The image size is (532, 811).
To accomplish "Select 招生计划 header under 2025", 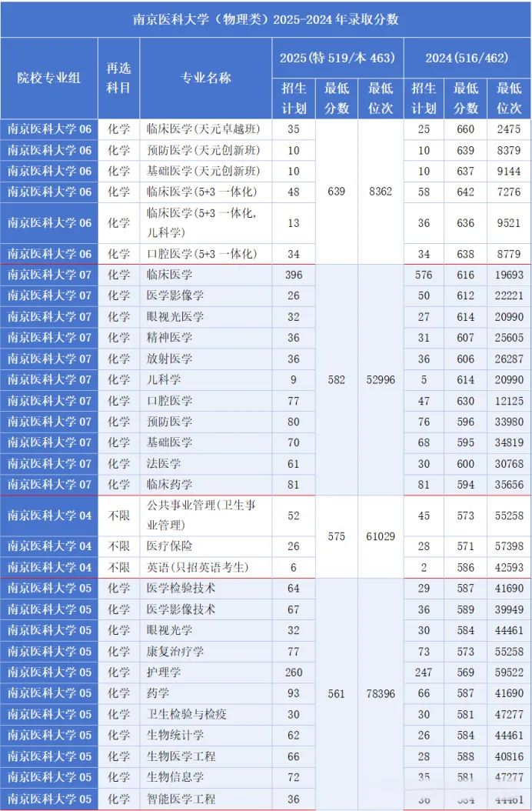I will click(x=294, y=98).
